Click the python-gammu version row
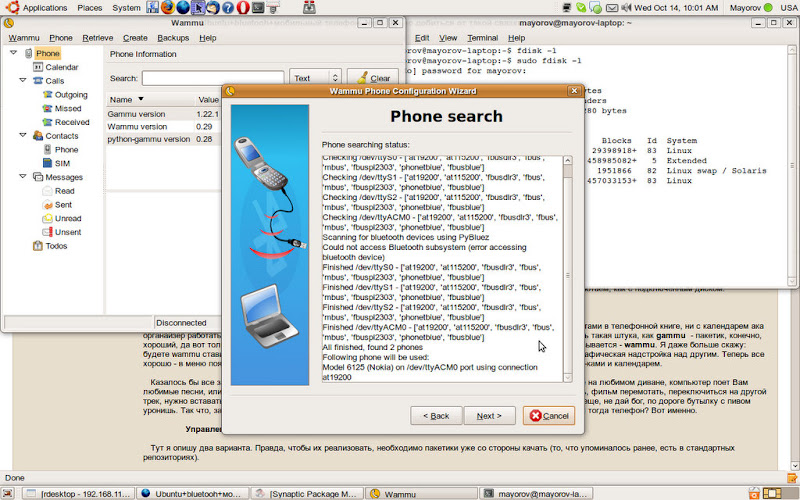 (x=164, y=139)
